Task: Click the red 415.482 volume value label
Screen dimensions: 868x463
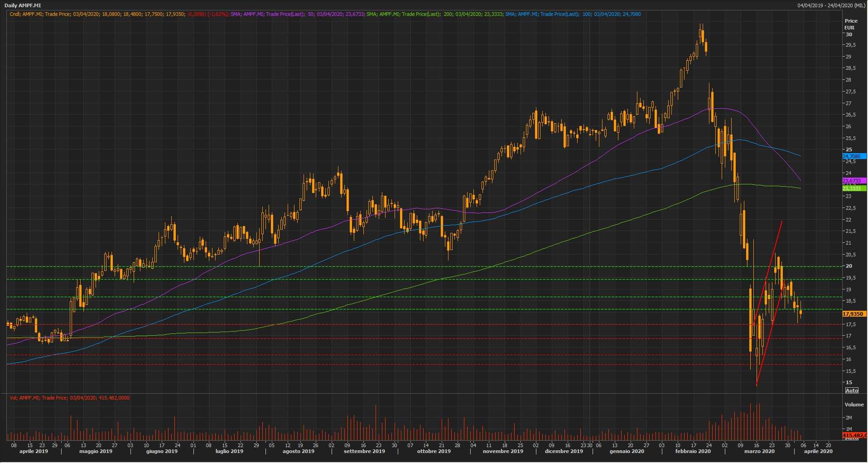Action: pyautogui.click(x=854, y=435)
